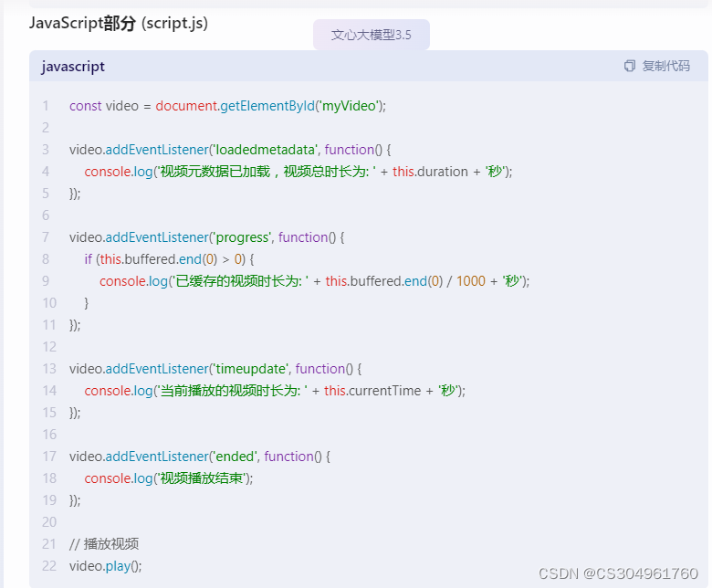The width and height of the screenshot is (712, 588).
Task: Click the 复制代码 button label
Action: pyautogui.click(x=665, y=67)
